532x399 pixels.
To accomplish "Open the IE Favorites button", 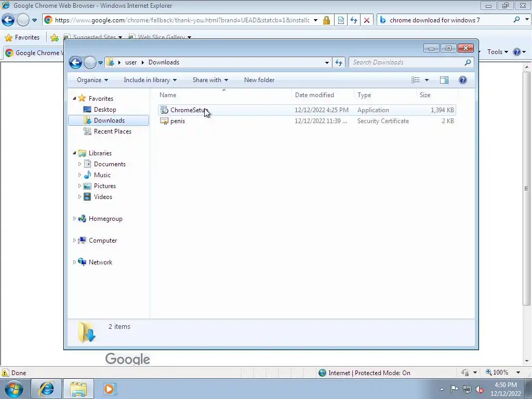I will point(22,37).
